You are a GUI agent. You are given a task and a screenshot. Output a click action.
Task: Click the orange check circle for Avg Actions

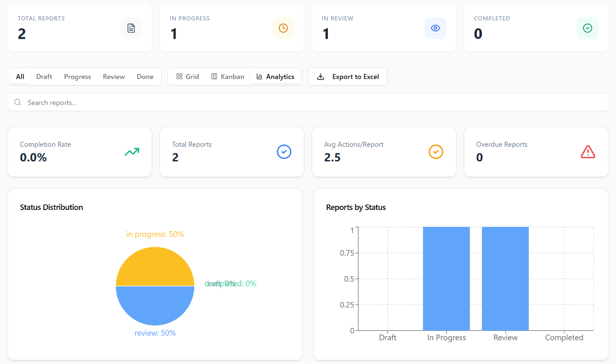pos(436,152)
